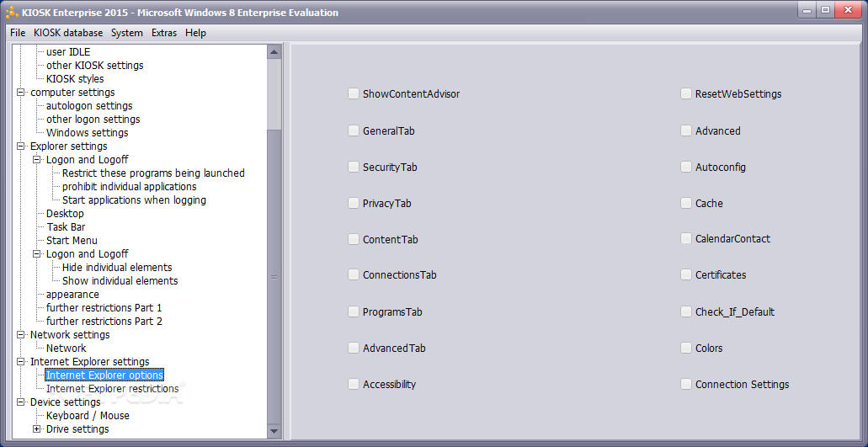Toggle the PrivacyTab checkbox
This screenshot has width=868, height=447.
354,203
